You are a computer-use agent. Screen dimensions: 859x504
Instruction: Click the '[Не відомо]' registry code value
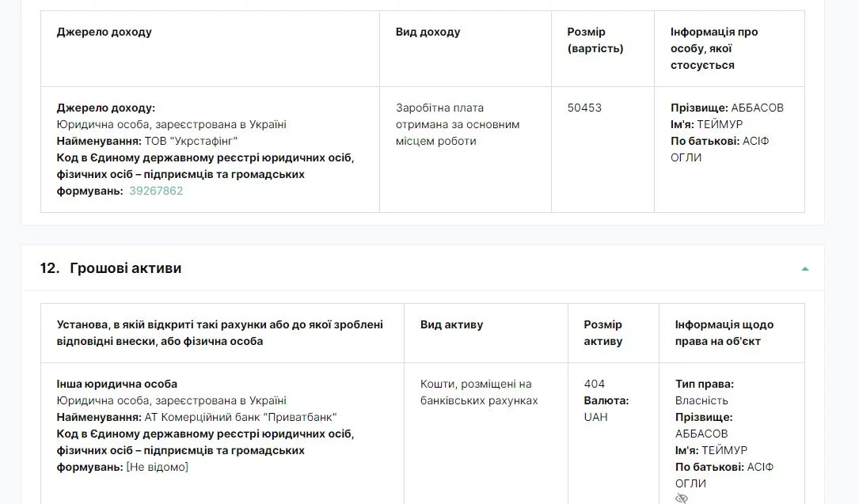(158, 467)
